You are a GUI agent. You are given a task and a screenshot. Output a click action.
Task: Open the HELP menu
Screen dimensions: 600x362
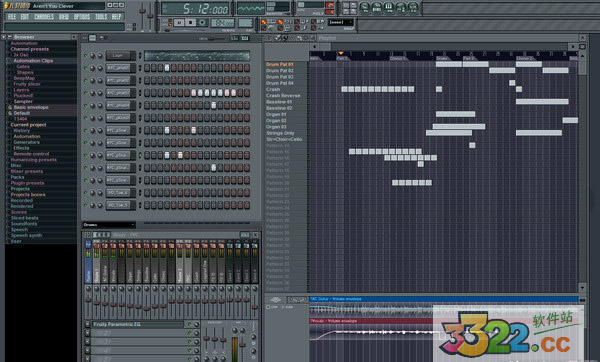pyautogui.click(x=116, y=16)
